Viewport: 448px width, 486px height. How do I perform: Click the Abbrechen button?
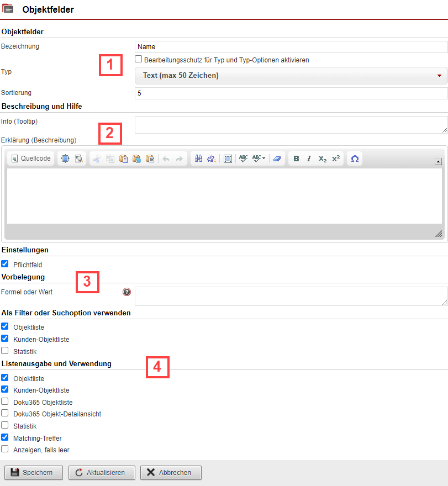(x=170, y=473)
